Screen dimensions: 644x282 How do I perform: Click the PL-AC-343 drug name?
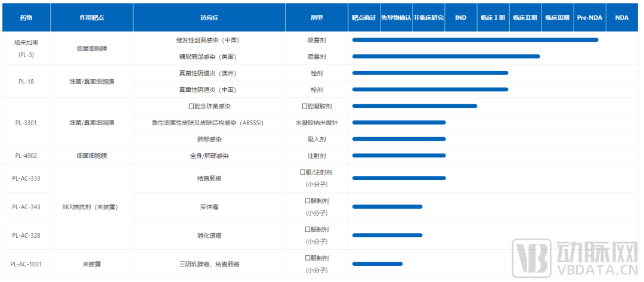(x=26, y=207)
